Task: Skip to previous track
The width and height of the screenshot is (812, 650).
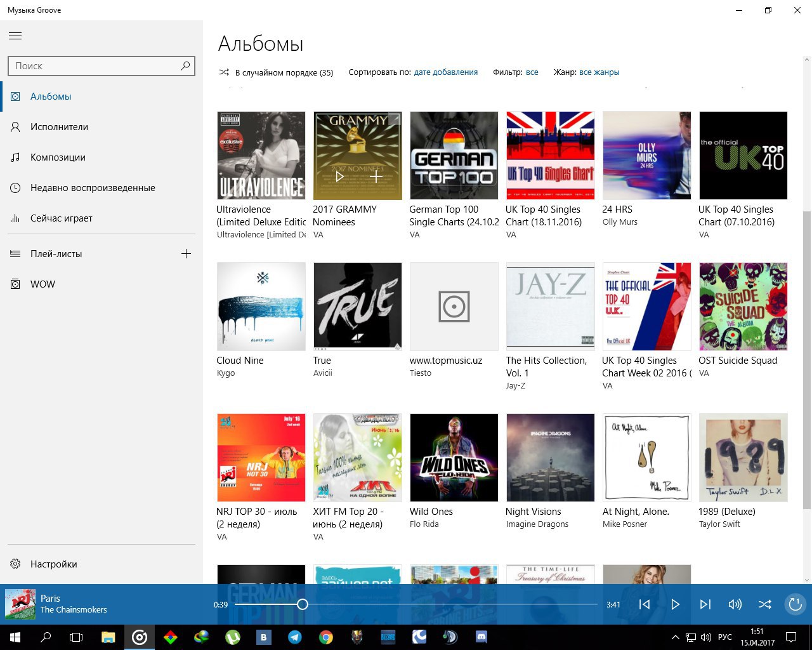Action: point(645,604)
